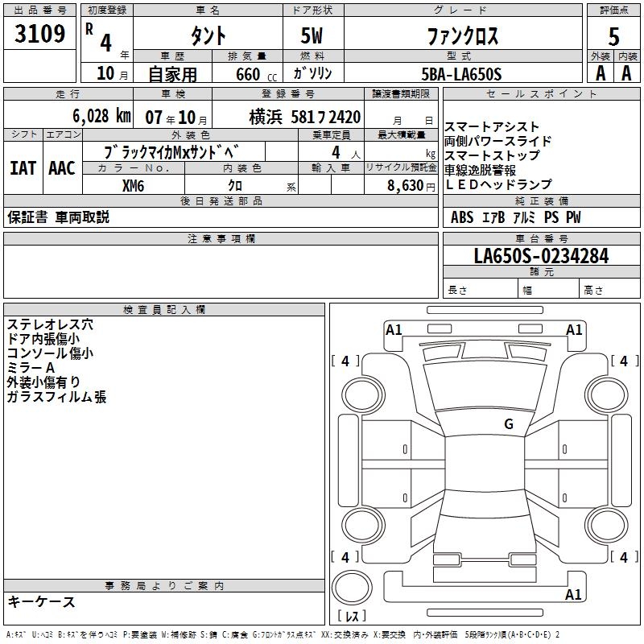Select the top-left A1 damage mark

[394, 329]
